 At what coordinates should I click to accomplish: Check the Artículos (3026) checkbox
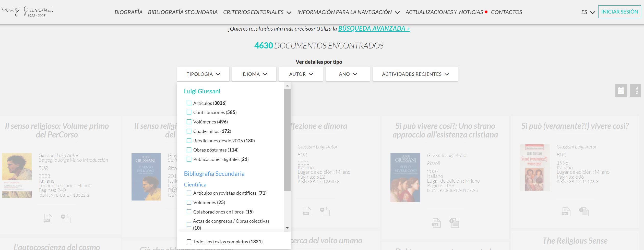pos(189,103)
